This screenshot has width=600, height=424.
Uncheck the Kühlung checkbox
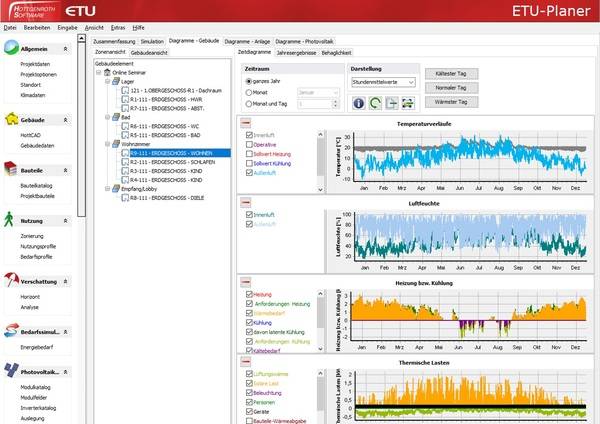(x=249, y=324)
